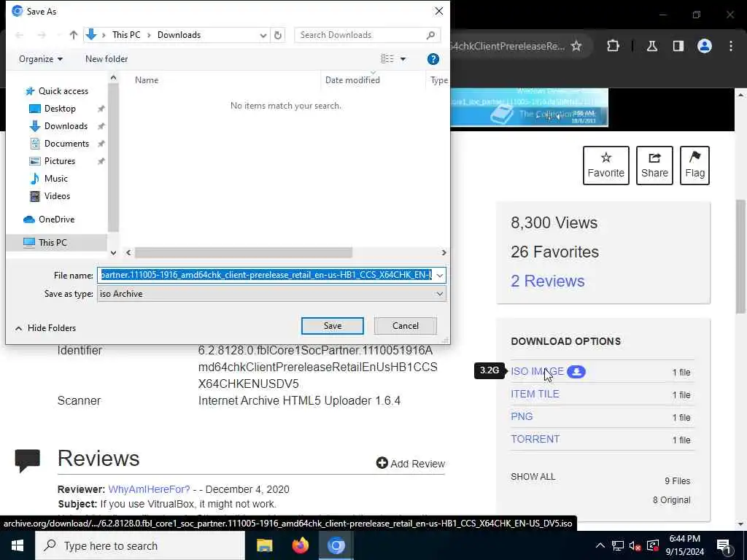Click the Favorite button
Image resolution: width=747 pixels, height=560 pixels.
(x=605, y=166)
